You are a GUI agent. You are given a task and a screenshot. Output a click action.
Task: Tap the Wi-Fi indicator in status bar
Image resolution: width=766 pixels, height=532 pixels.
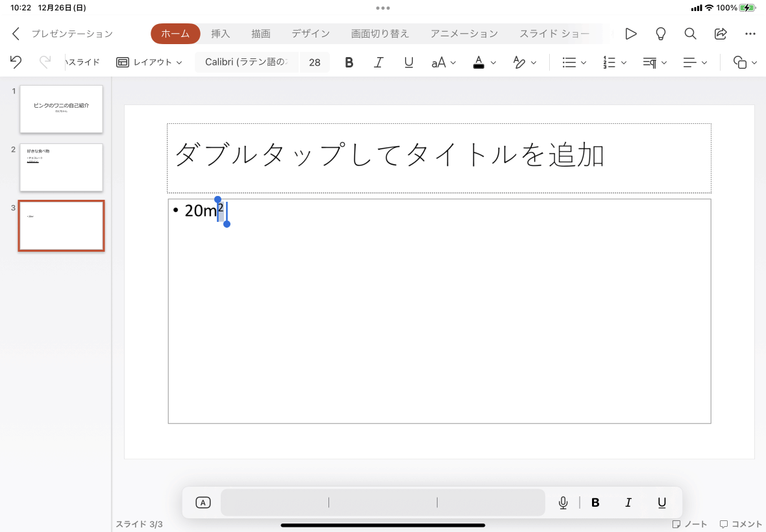coord(709,8)
